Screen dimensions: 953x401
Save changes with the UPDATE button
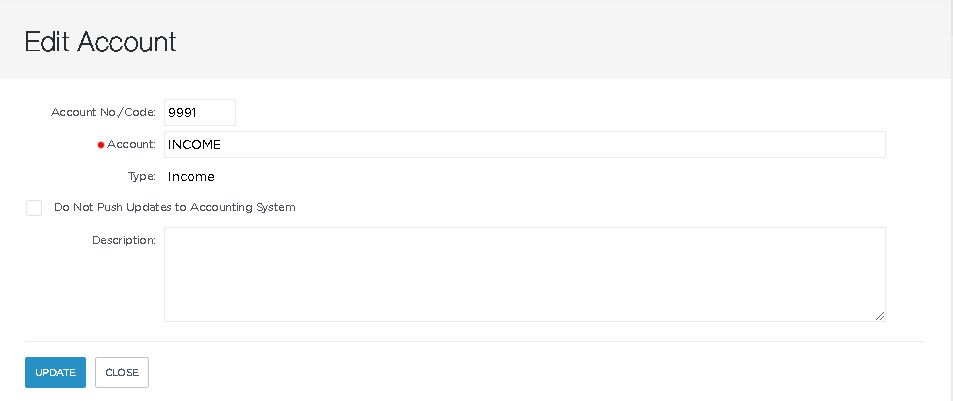tap(55, 372)
